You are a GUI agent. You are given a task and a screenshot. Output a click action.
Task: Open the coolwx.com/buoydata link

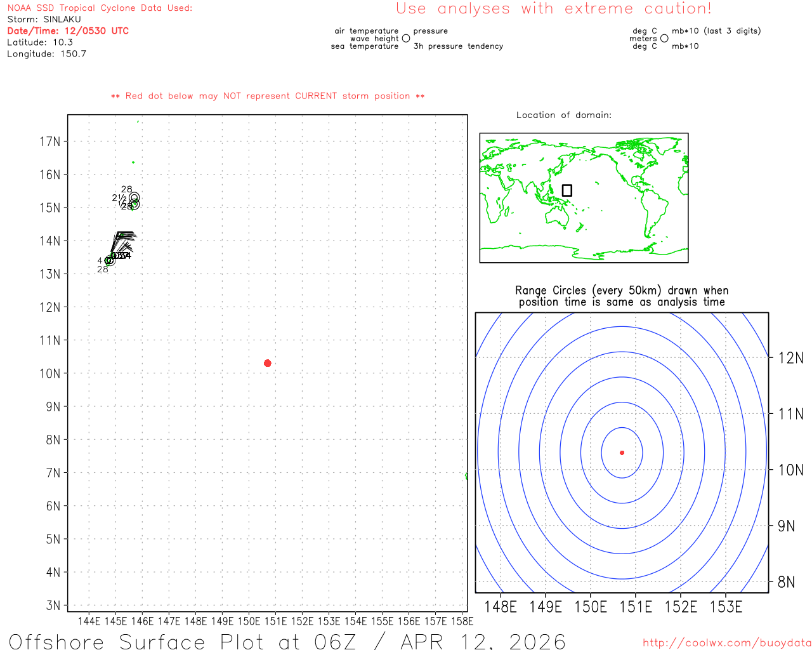pyautogui.click(x=727, y=643)
